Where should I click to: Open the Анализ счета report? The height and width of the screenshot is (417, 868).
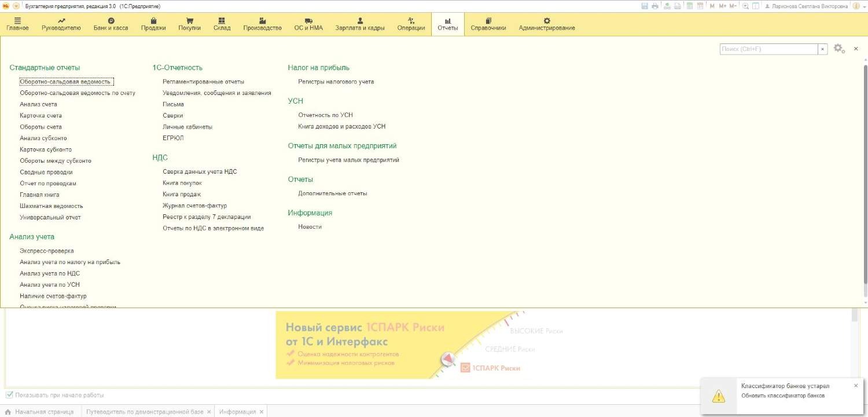[x=38, y=104]
